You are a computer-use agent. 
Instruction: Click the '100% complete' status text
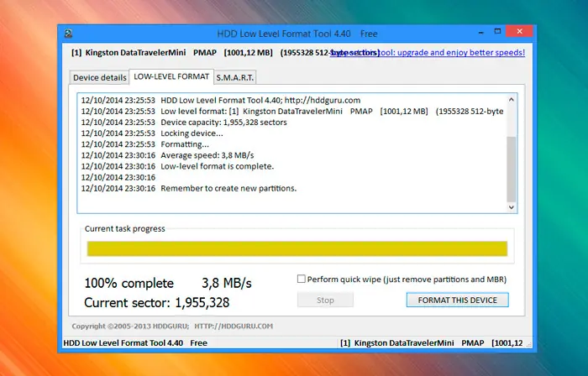[x=129, y=283]
